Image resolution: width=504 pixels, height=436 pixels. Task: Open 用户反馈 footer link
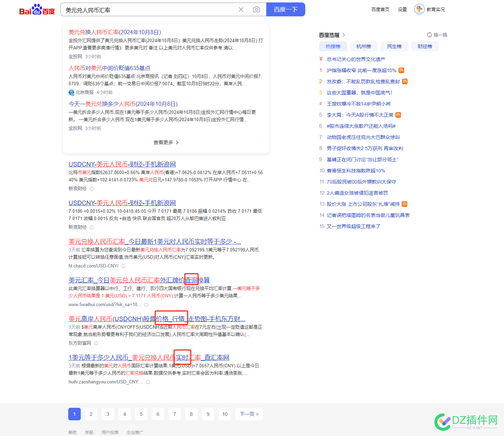point(110,432)
